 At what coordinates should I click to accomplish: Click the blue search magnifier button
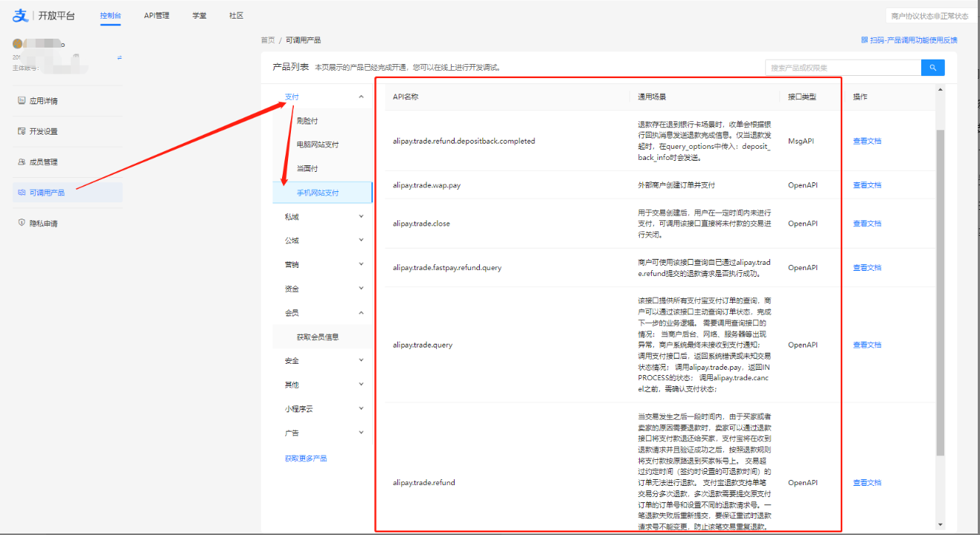coord(932,68)
